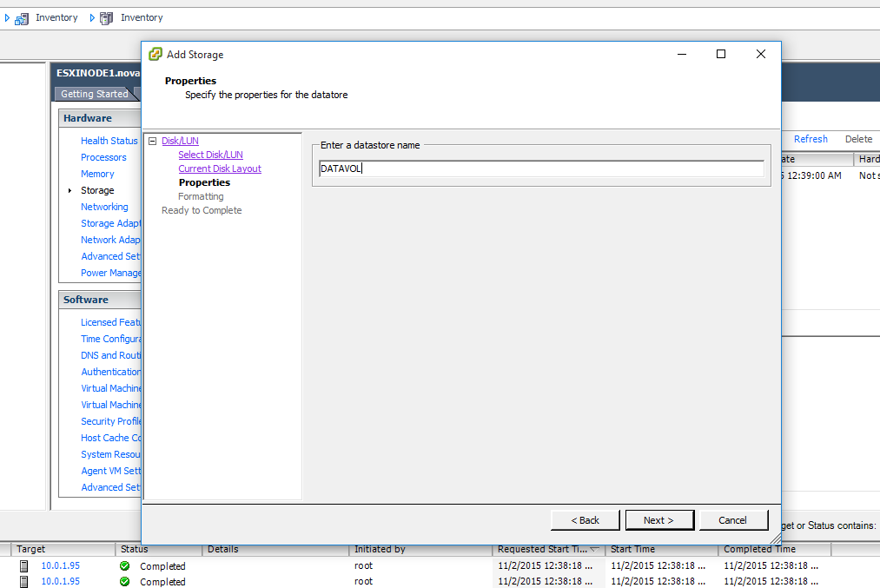
Task: Select the Properties wizard step
Action: [x=204, y=182]
